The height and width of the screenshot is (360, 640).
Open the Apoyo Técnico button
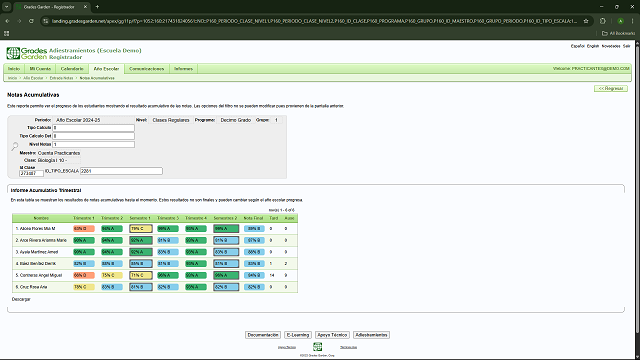(x=332, y=335)
